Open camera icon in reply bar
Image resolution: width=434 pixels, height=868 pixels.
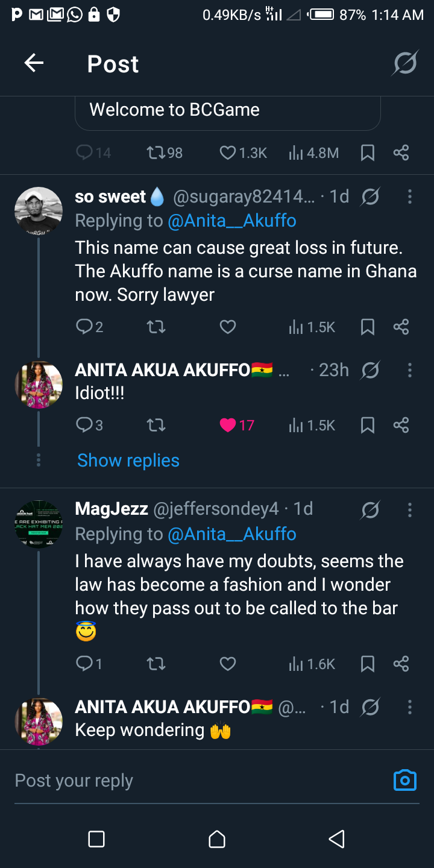coord(404,780)
